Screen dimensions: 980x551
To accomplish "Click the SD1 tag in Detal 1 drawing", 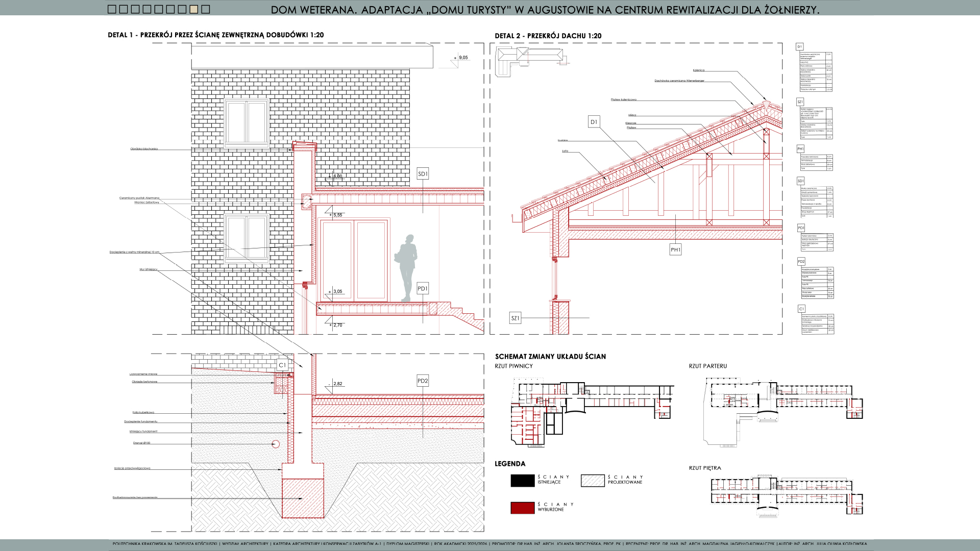I will tap(423, 174).
